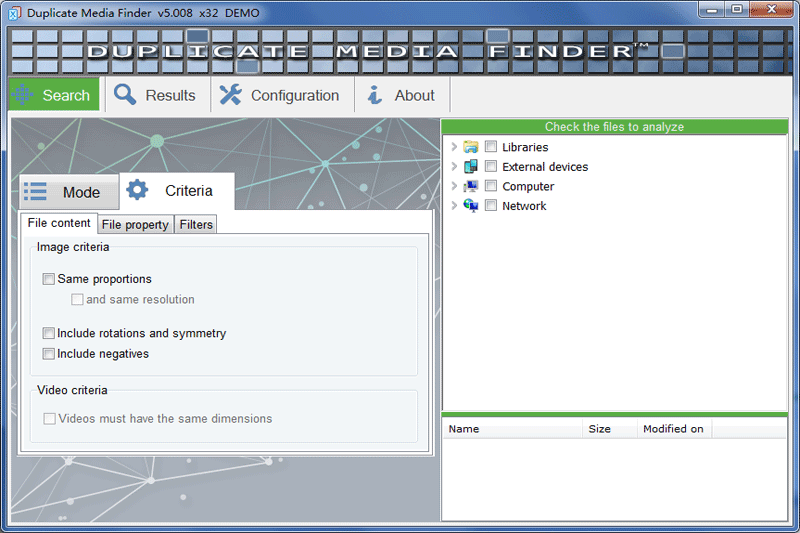Screen dimensions: 800x533
Task: Expand the Libraries tree node
Action: [x=454, y=147]
